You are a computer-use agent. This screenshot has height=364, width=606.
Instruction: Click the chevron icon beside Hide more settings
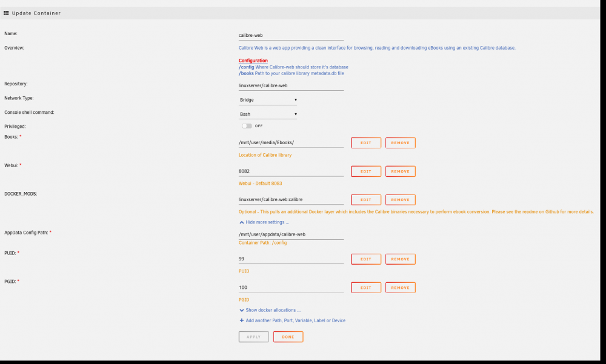coord(242,222)
